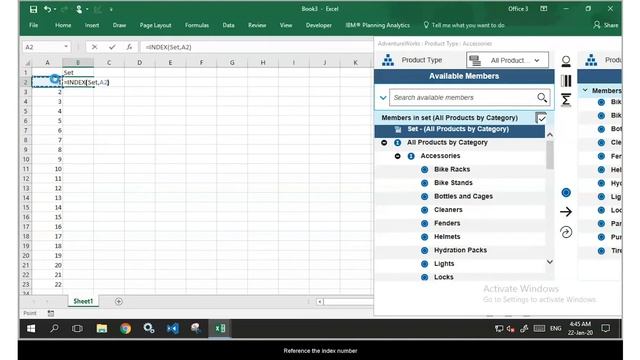This screenshot has height=360, width=640.
Task: Open the File menu tab
Action: [33, 25]
